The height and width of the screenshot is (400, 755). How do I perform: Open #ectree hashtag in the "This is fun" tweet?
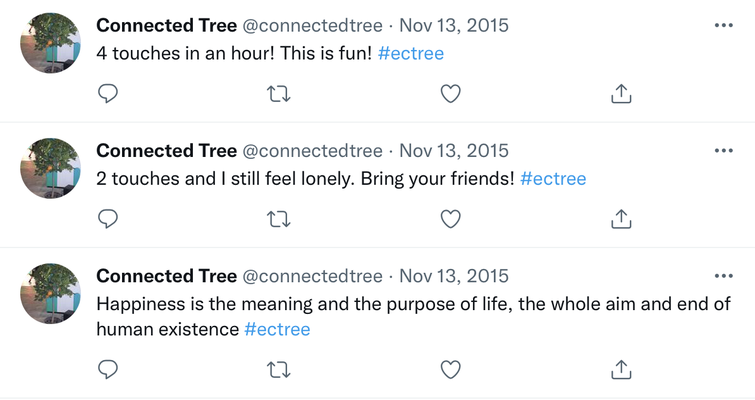point(411,54)
